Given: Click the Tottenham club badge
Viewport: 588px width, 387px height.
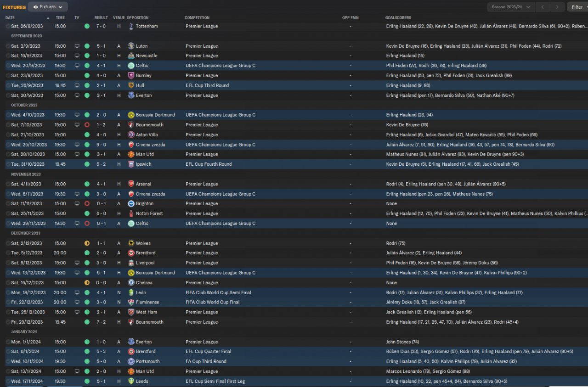Looking at the screenshot, I should (131, 26).
